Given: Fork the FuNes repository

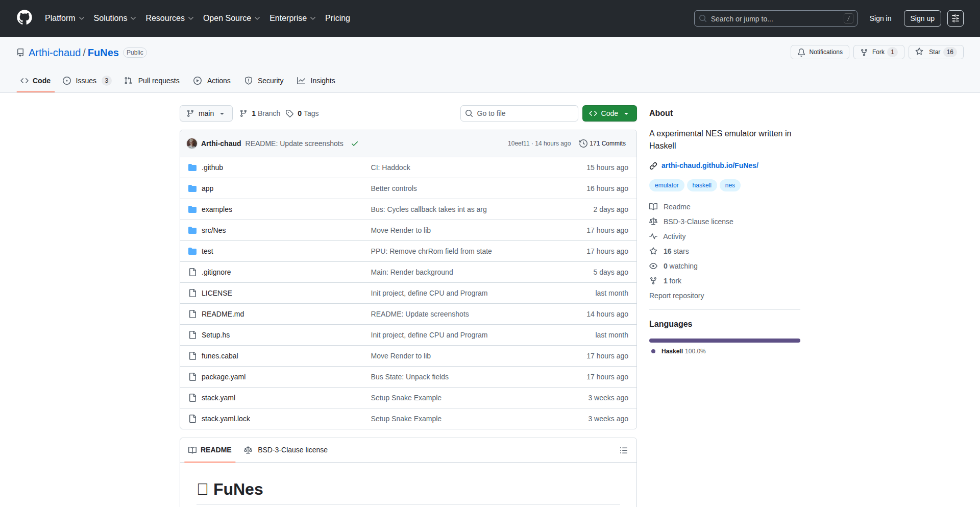Looking at the screenshot, I should [878, 52].
